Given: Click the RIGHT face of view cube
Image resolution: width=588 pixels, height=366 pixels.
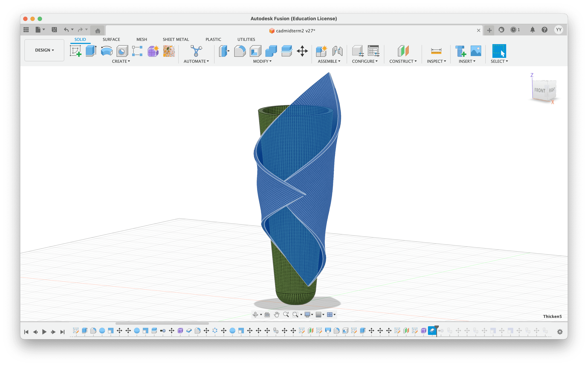Looking at the screenshot, I should (x=552, y=90).
